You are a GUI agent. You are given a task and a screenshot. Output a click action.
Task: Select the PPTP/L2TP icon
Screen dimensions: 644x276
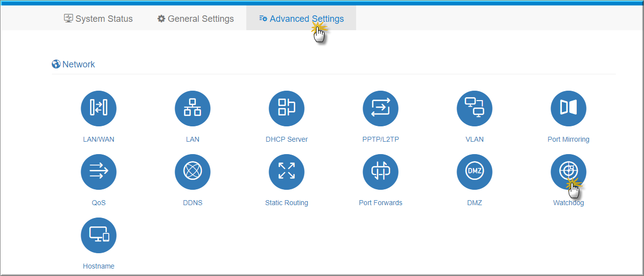(380, 109)
